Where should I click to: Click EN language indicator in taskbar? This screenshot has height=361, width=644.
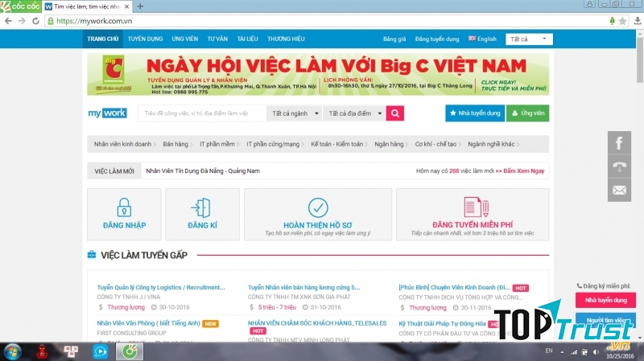click(x=549, y=351)
